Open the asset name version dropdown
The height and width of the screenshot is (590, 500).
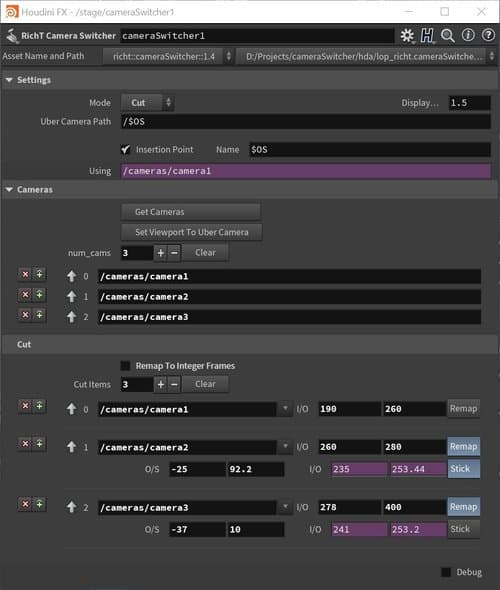[168, 56]
